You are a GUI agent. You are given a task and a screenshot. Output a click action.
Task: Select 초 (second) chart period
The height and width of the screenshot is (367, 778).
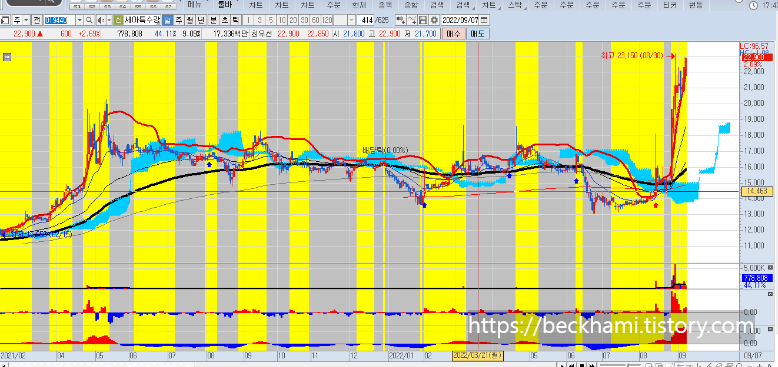[x=224, y=20]
